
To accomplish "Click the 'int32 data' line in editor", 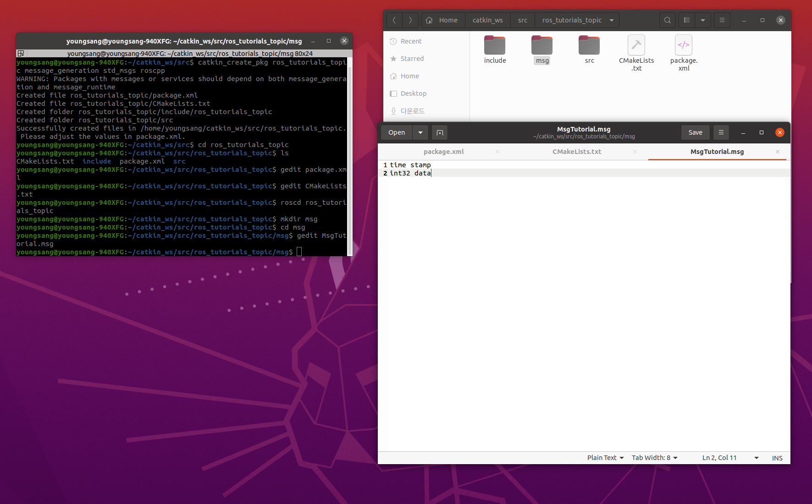I will coord(410,173).
